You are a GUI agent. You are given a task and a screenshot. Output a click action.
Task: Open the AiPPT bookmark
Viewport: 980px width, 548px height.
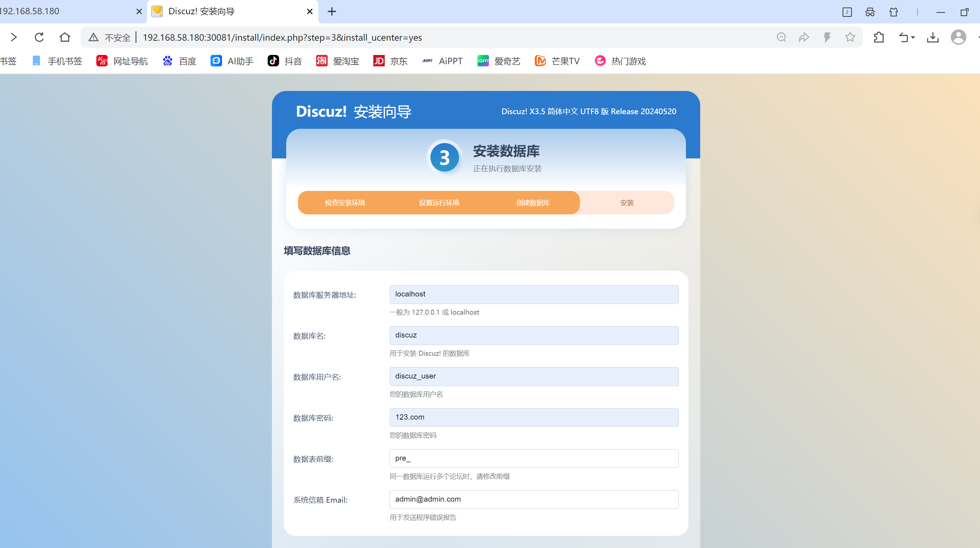pyautogui.click(x=443, y=61)
